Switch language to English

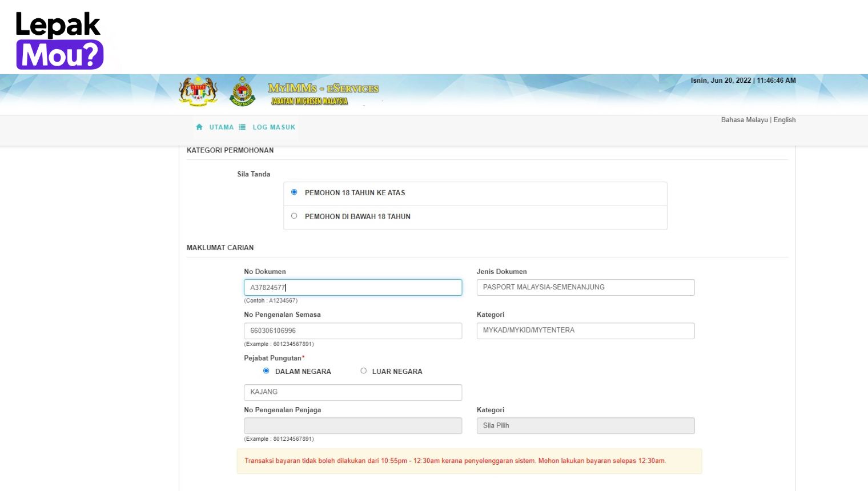click(785, 119)
